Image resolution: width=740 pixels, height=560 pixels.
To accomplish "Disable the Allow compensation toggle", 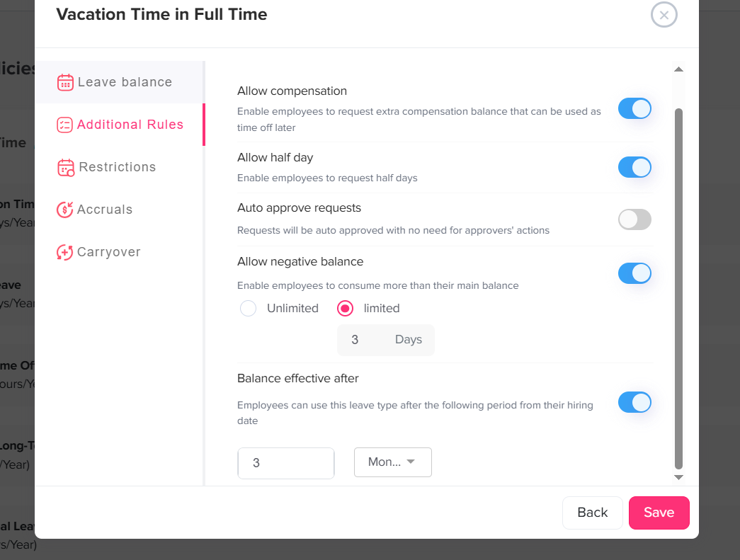I will [634, 108].
